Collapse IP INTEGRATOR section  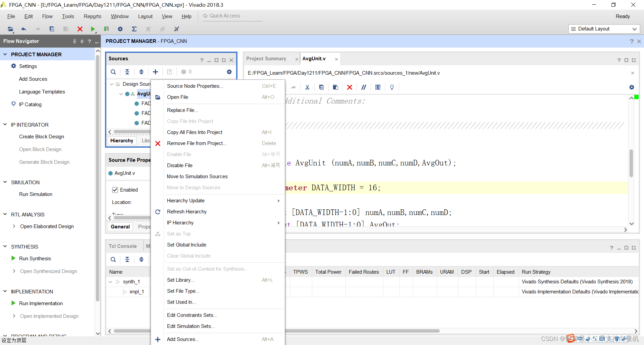click(x=5, y=125)
